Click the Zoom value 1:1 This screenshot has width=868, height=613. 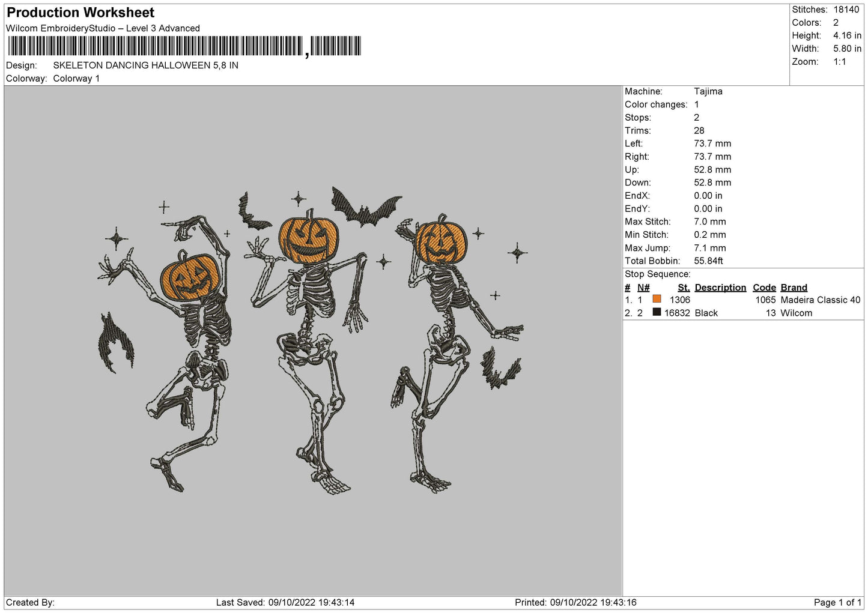[x=839, y=62]
